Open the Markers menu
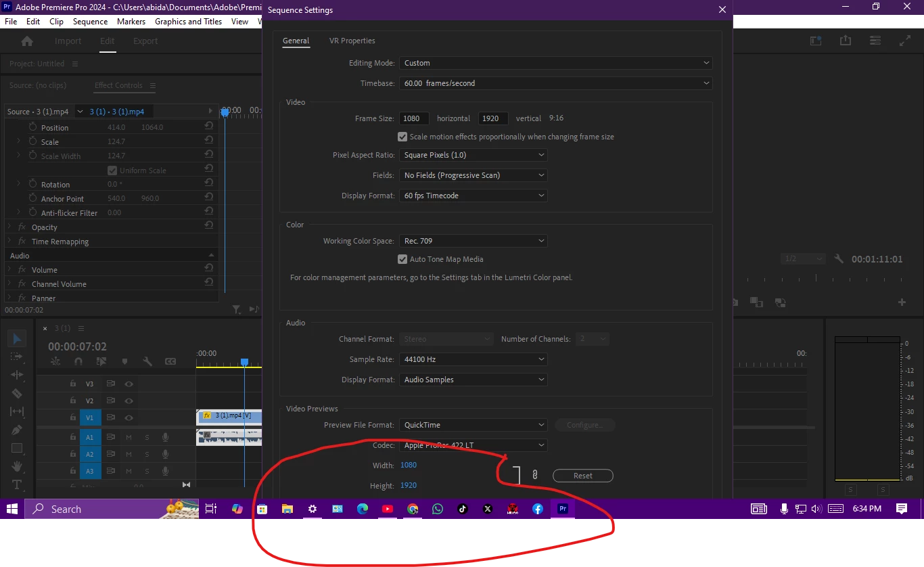Viewport: 924px width, 567px height. [x=131, y=22]
